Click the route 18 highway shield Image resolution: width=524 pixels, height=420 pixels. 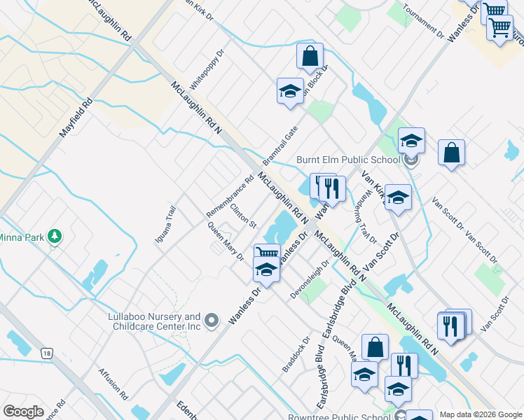point(46,353)
